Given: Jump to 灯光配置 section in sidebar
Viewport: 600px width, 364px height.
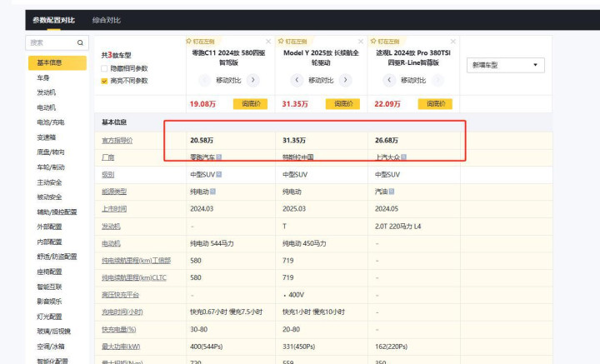Looking at the screenshot, I should pyautogui.click(x=49, y=317).
